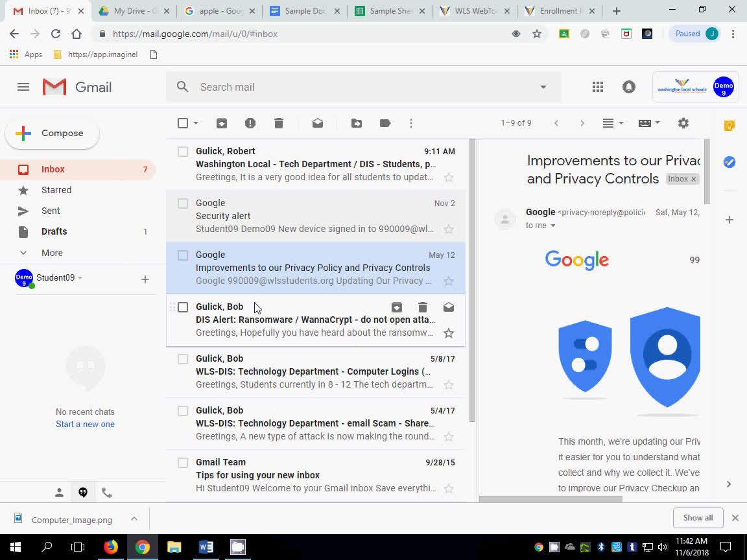Viewport: 747px width, 560px height.
Task: Archive the selected email using toolbar icon
Action: pyautogui.click(x=221, y=122)
